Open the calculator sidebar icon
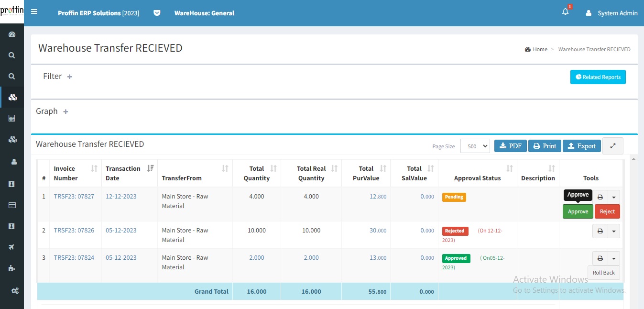 pos(12,118)
